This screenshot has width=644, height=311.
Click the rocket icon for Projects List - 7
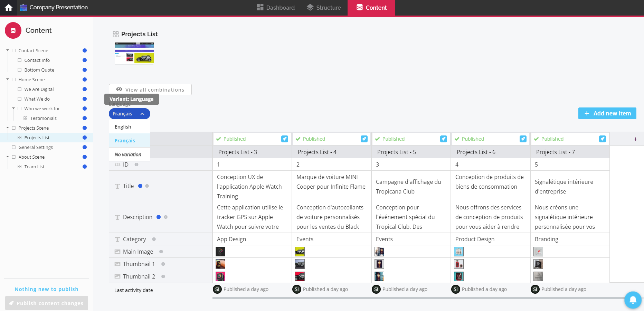coord(603,139)
